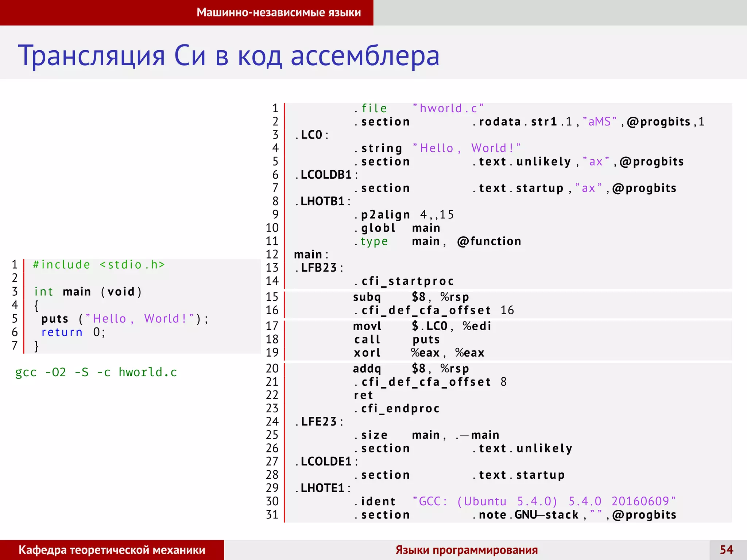Viewport: 747px width, 560px height.
Task: Click the '.string "Hello, World!"' line
Action: (437, 148)
